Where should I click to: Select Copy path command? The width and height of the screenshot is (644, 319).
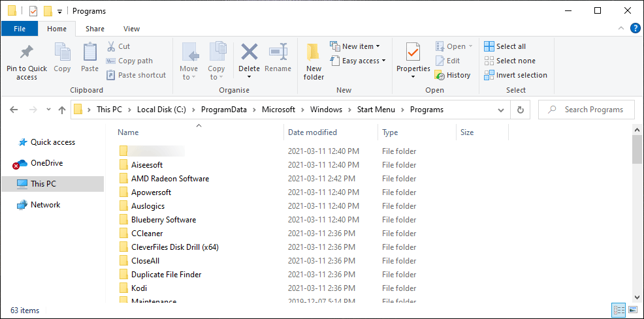tap(129, 61)
